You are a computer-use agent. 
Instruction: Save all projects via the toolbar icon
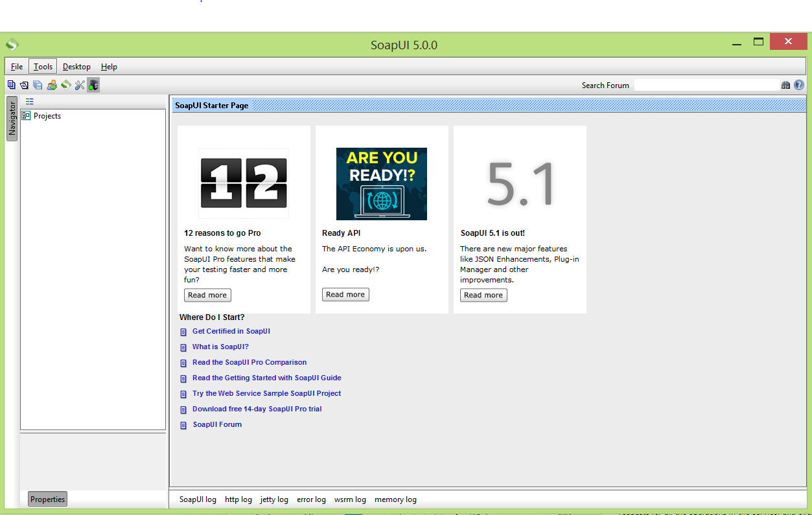point(38,84)
